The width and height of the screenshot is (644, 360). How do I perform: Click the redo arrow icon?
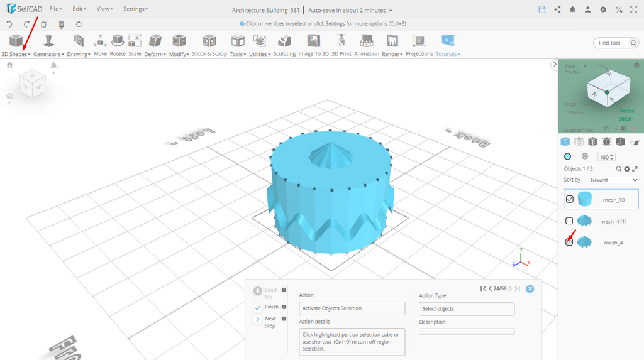pos(26,25)
